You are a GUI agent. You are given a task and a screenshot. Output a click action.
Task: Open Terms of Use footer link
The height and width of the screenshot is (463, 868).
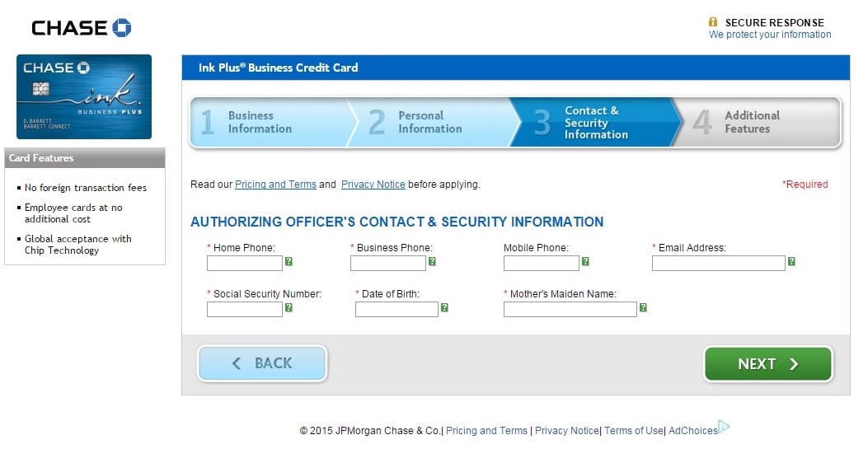tap(633, 430)
